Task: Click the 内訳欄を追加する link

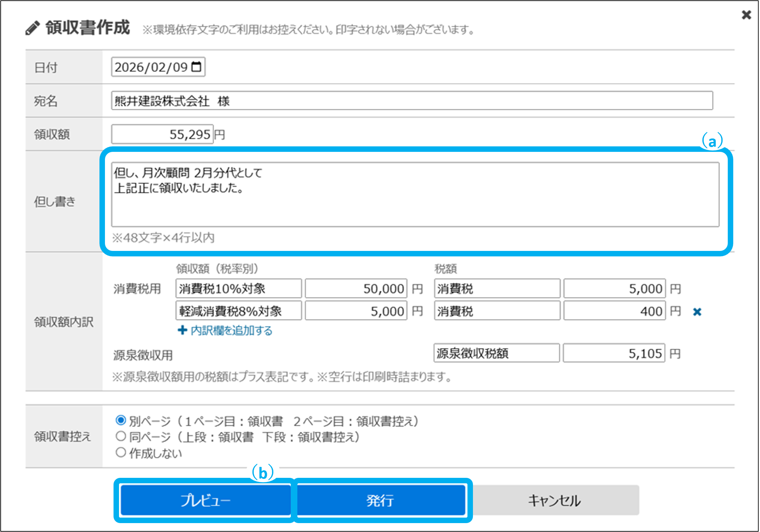Action: (x=231, y=330)
